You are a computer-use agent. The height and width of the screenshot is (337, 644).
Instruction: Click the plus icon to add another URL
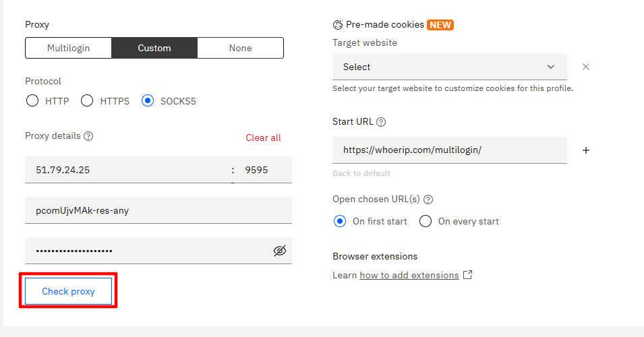(586, 150)
